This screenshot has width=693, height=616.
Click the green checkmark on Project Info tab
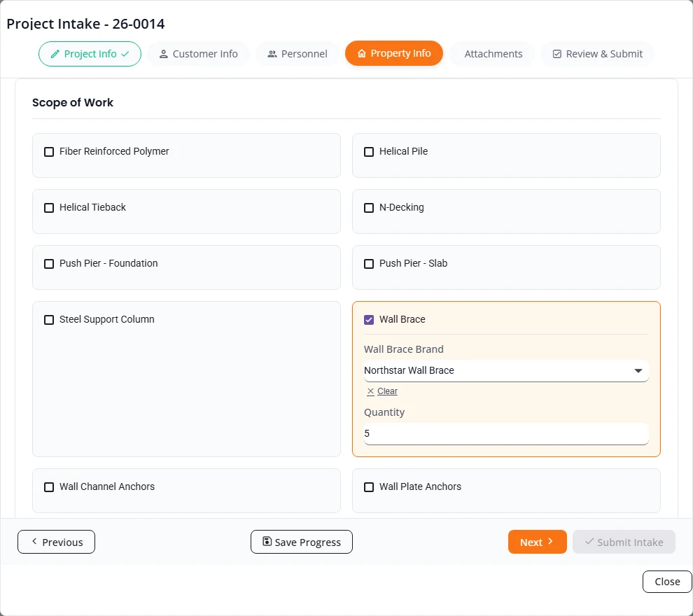(x=125, y=54)
